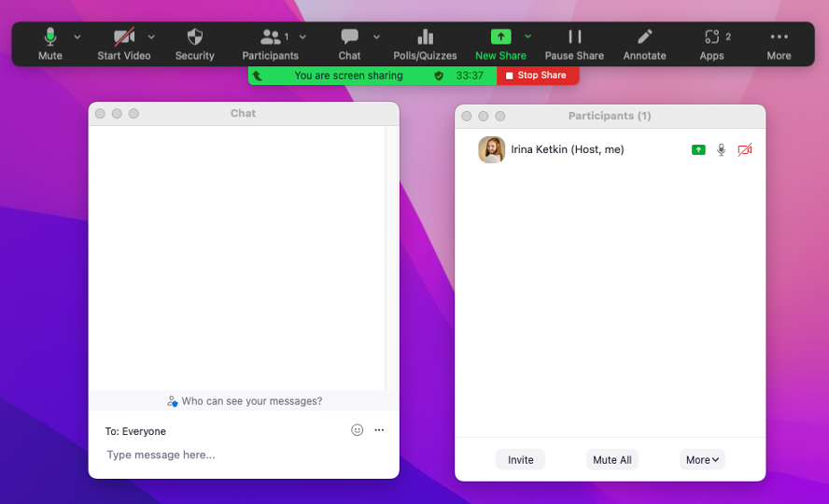
Task: Click Irina's red video-off camera icon
Action: pyautogui.click(x=744, y=150)
